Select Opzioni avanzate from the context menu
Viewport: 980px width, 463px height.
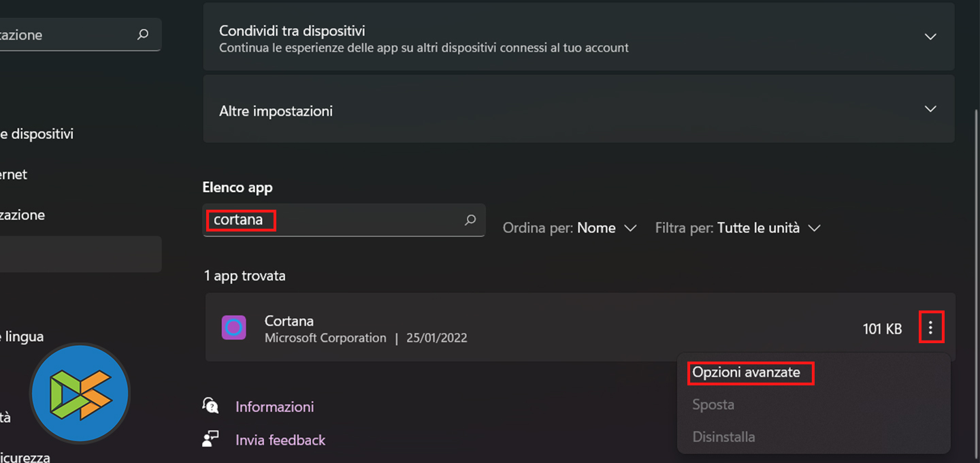coord(746,372)
